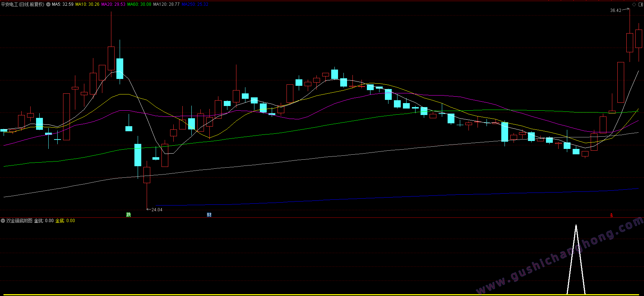Click the magenta MA20: 29.53 label
Screen dimensions: 644x296
(x=114, y=4)
